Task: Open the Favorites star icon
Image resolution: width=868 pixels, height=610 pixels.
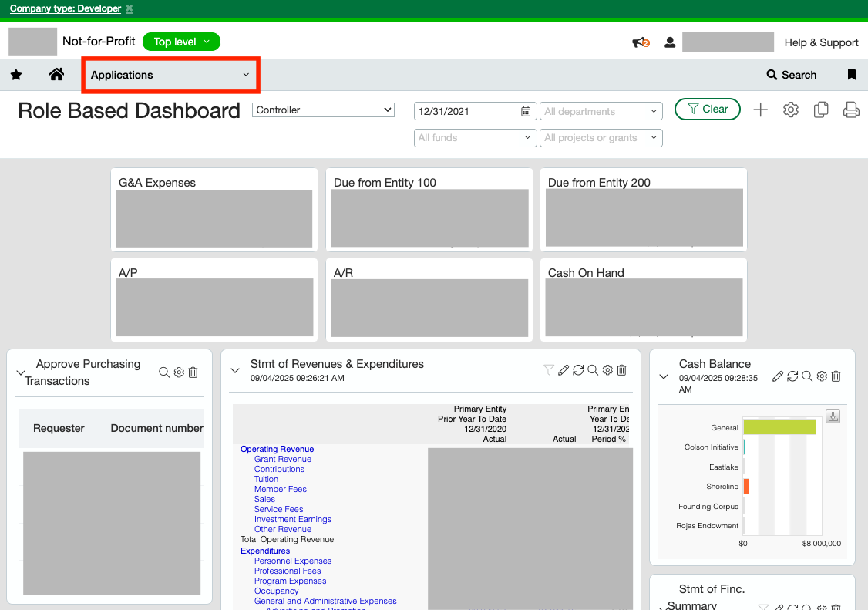Action: pyautogui.click(x=16, y=75)
